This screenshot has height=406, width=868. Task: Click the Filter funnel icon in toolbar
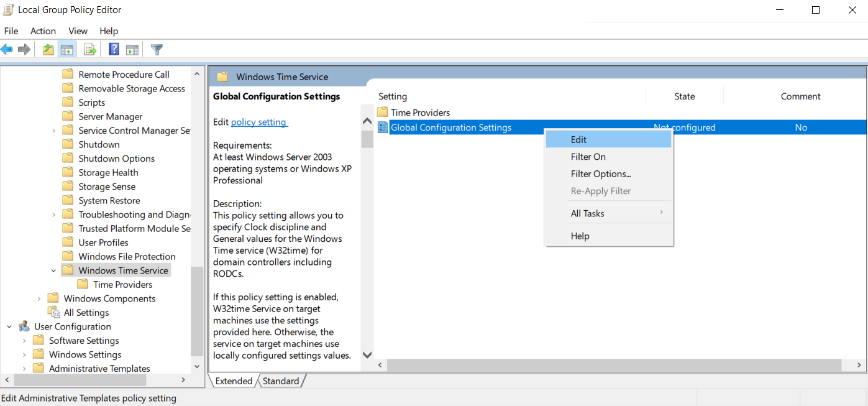157,50
